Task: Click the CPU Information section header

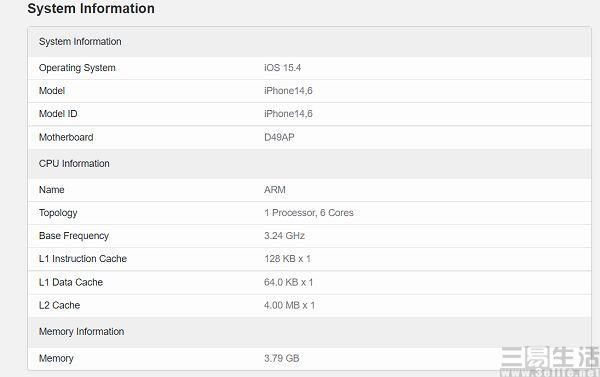Action: (x=309, y=163)
